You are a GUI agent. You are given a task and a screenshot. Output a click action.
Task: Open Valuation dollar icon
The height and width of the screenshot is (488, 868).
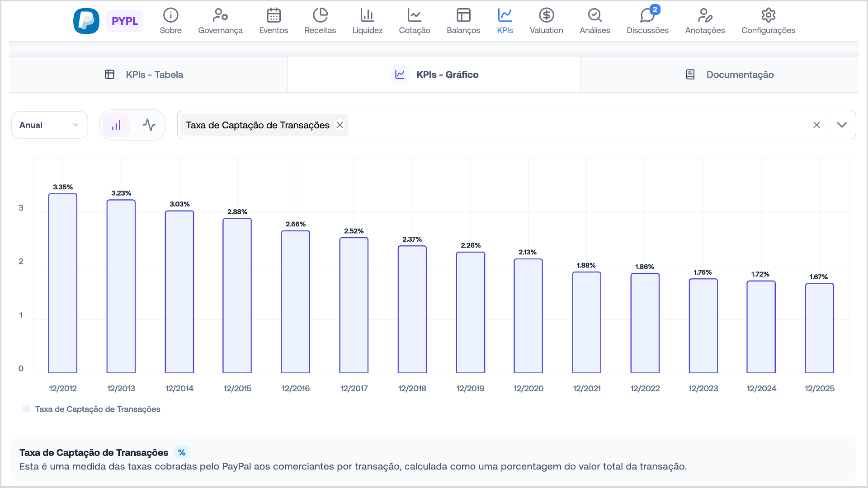546,16
